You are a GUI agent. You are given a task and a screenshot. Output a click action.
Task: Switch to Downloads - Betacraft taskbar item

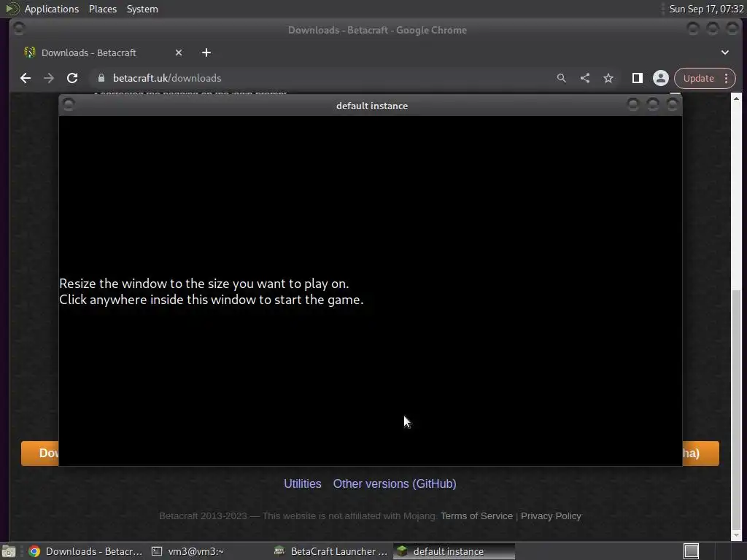(85, 551)
